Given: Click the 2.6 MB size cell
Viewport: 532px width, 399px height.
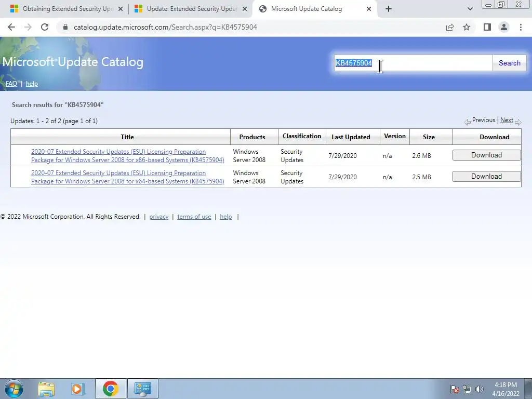Looking at the screenshot, I should point(421,156).
